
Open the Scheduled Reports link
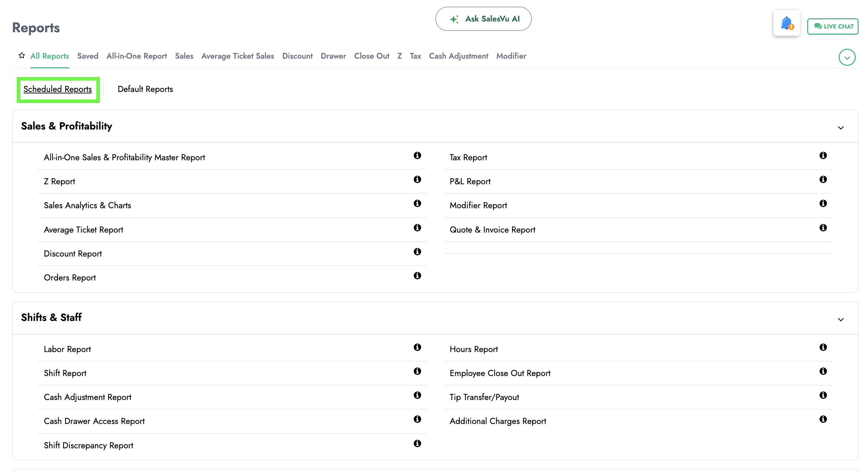point(58,89)
